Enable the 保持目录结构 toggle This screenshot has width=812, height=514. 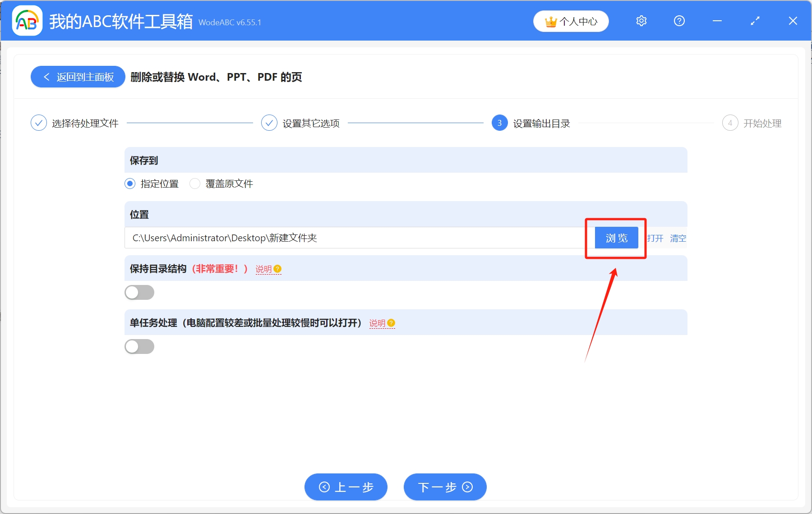tap(139, 292)
